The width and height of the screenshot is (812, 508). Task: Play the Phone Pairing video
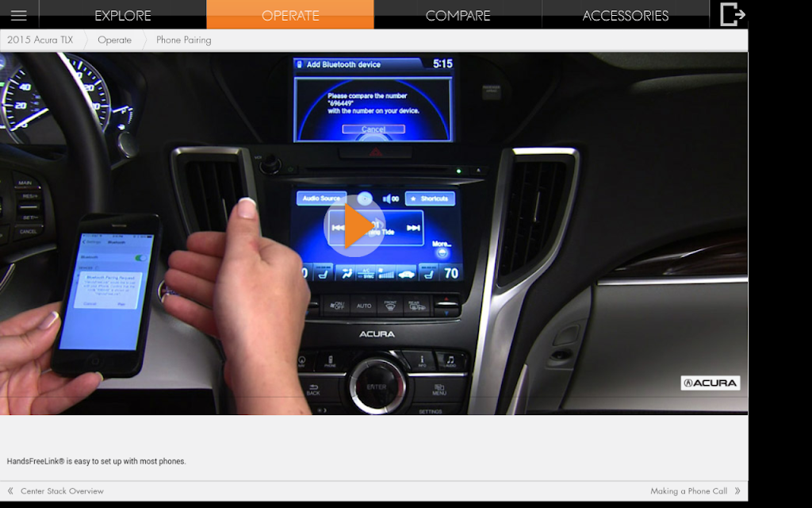click(354, 226)
